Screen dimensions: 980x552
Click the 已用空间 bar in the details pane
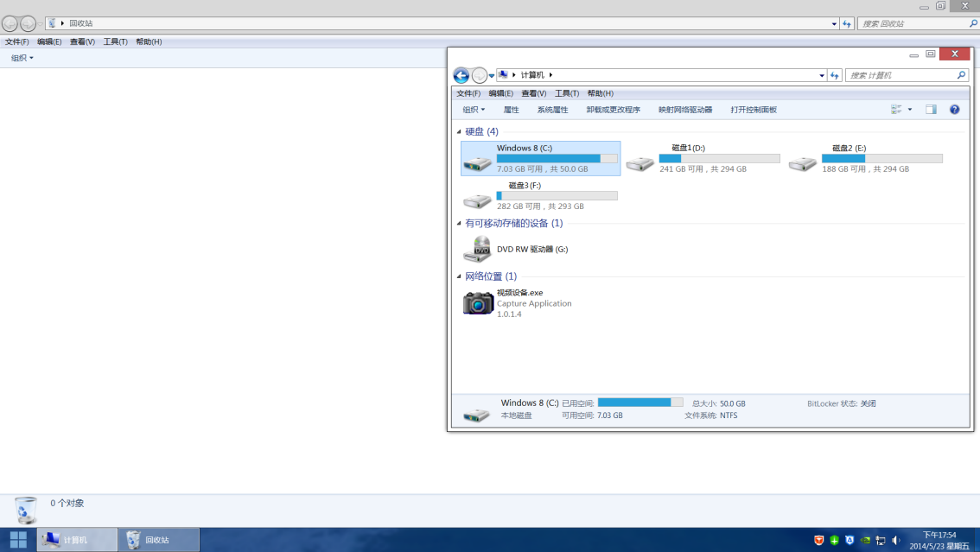pos(640,403)
